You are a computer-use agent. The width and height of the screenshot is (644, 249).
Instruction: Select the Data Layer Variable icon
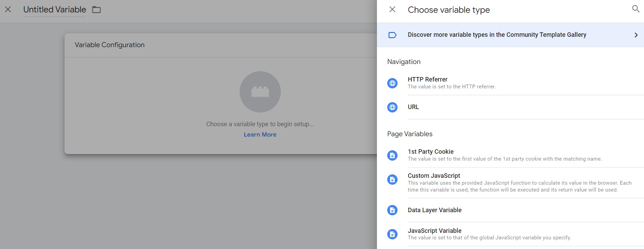[392, 210]
